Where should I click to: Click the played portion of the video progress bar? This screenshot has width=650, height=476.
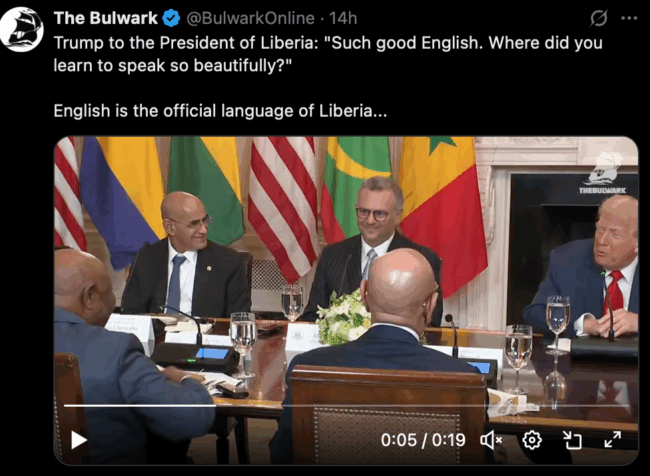(x=140, y=406)
